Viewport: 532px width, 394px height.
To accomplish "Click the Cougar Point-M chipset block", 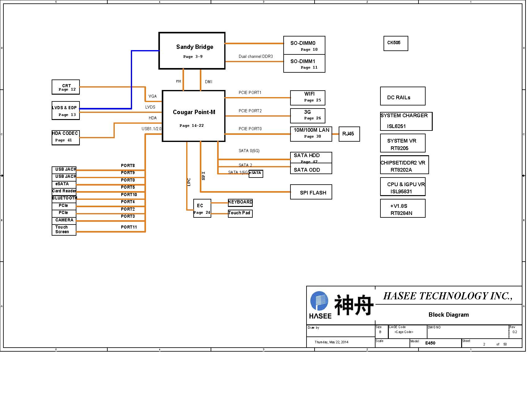I will [x=194, y=116].
